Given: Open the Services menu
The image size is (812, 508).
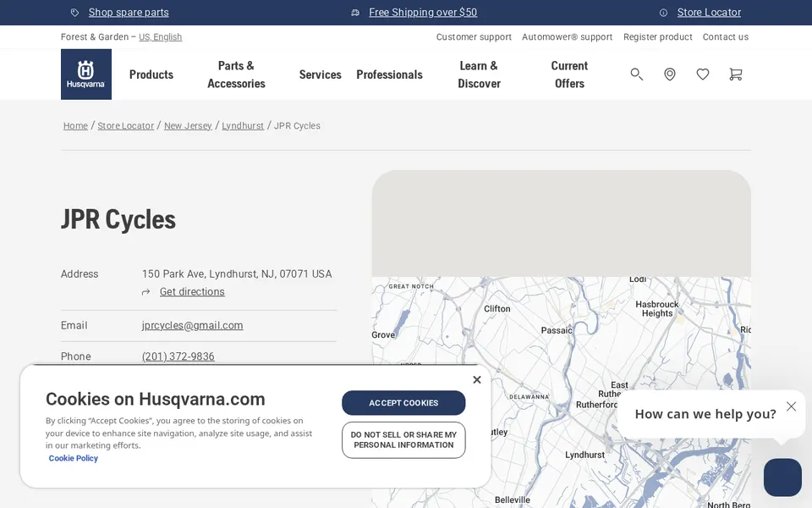Looking at the screenshot, I should tap(320, 75).
